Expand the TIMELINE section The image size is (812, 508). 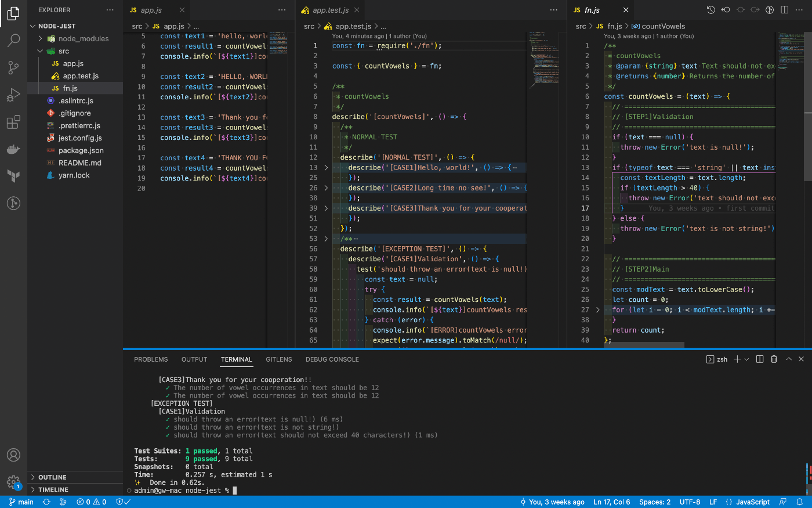(75, 489)
